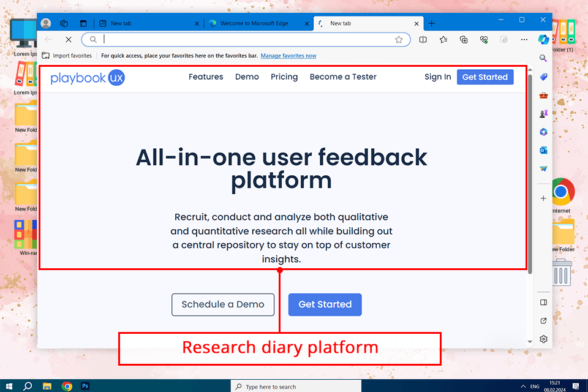This screenshot has height=392, width=588.
Task: Stop loading the page
Action: pos(69,39)
